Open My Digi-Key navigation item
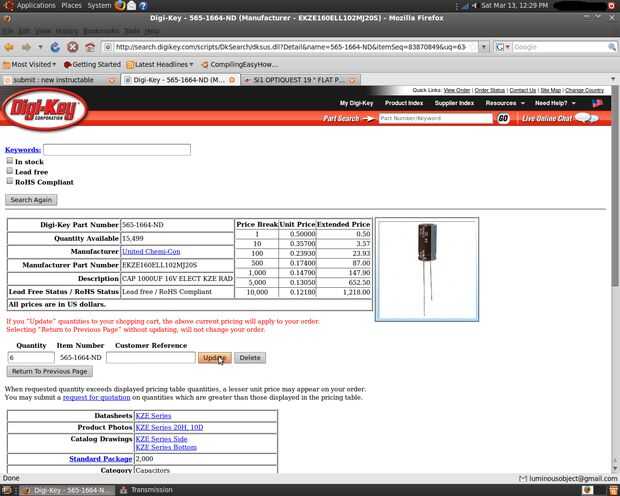The height and width of the screenshot is (496, 620). [x=356, y=103]
